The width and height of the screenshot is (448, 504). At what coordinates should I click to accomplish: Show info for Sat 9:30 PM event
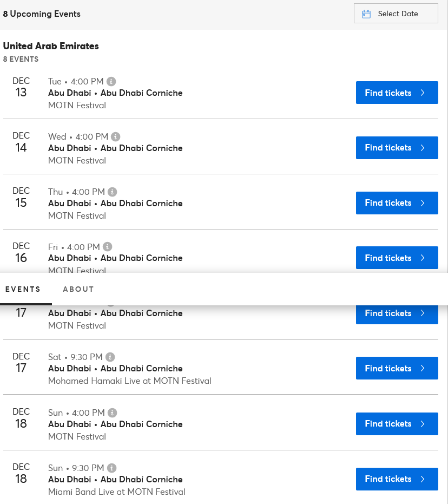coord(110,357)
